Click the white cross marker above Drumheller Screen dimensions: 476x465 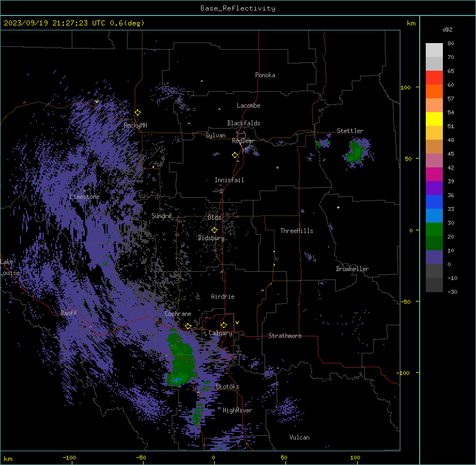pos(338,207)
